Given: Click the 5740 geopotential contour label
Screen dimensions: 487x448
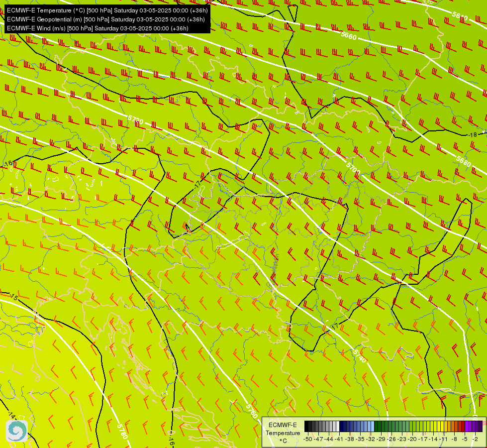Looking at the screenshot, I should 360,356.
